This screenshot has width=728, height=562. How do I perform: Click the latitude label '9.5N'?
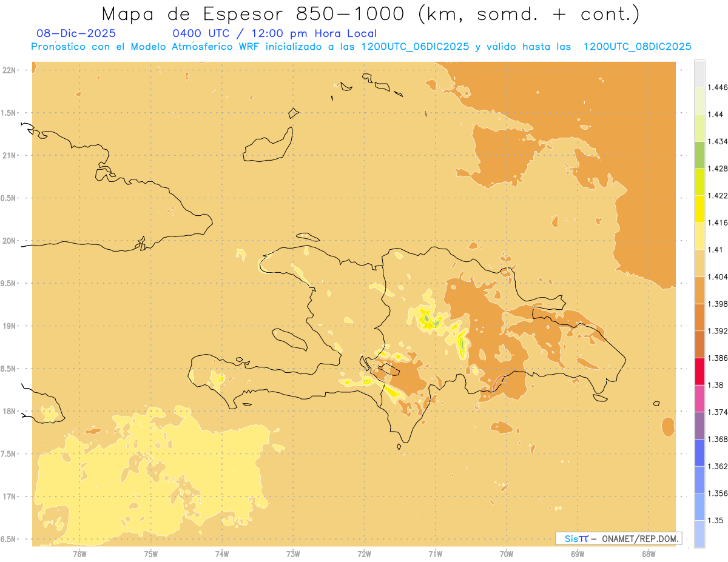tap(8, 283)
